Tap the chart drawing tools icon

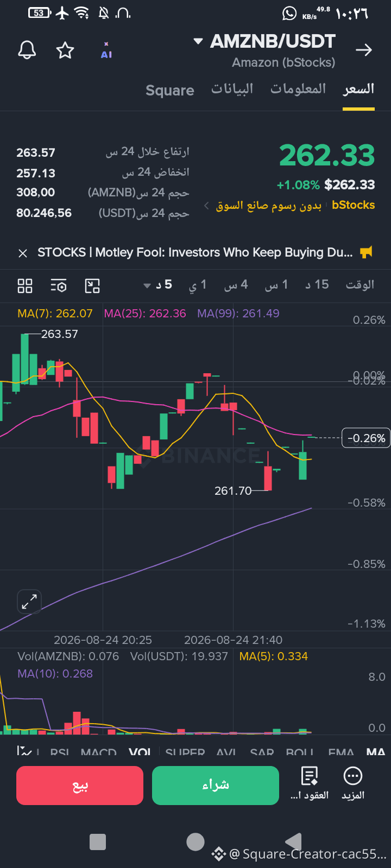tap(92, 286)
